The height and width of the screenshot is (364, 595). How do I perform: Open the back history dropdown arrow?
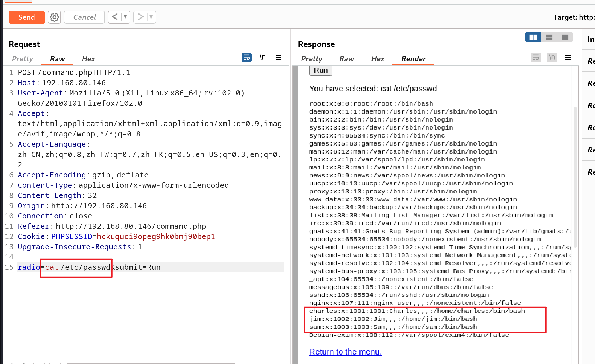(125, 17)
